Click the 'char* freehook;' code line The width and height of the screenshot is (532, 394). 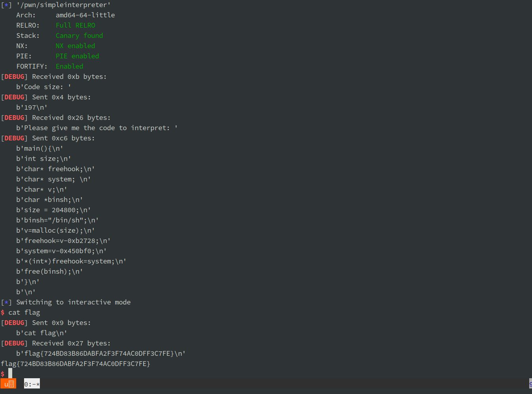tap(56, 169)
